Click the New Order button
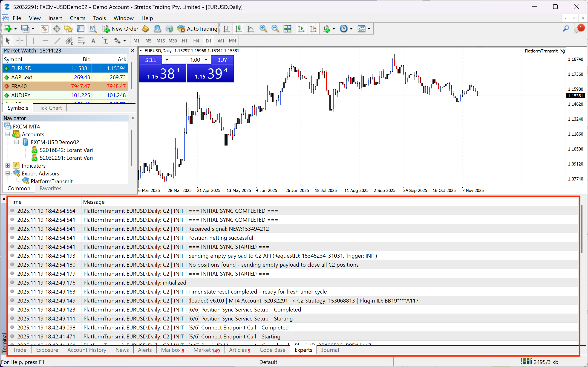 pyautogui.click(x=120, y=29)
